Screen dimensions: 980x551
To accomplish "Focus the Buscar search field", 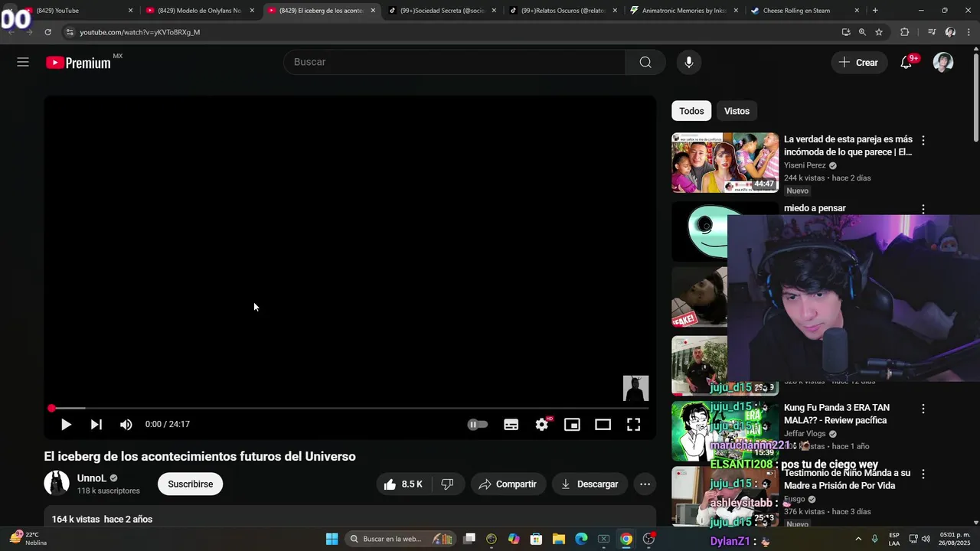I will [455, 62].
